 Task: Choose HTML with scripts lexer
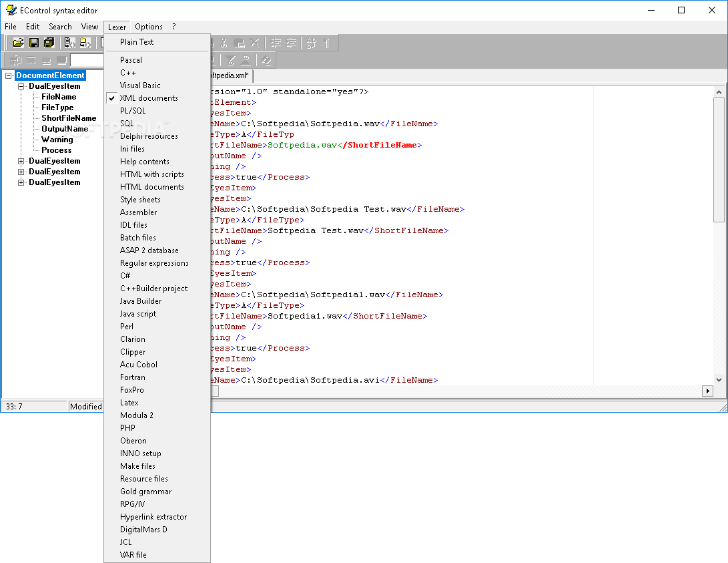157,174
